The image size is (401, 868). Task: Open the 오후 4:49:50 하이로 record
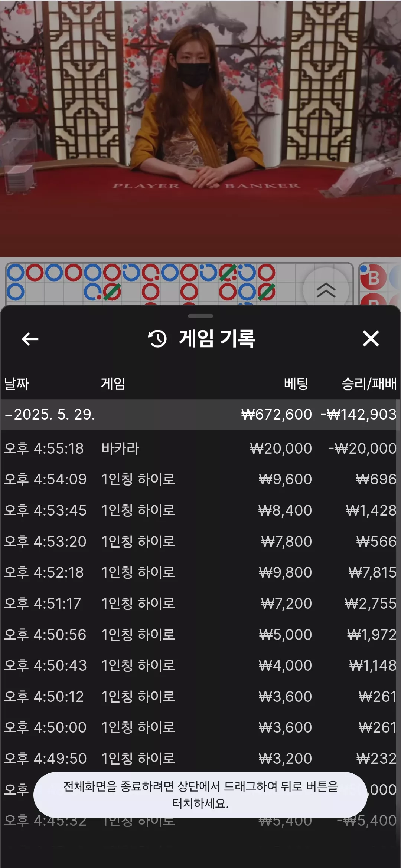tap(200, 759)
